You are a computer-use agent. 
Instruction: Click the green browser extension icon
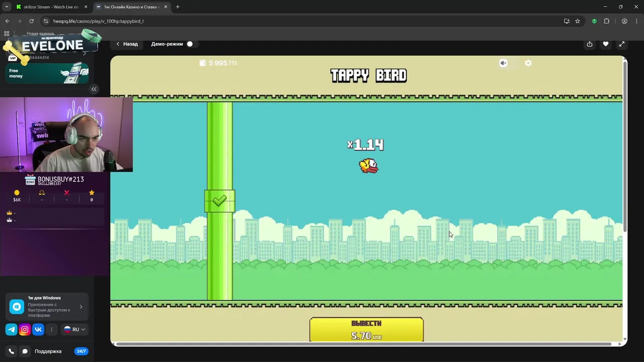pyautogui.click(x=594, y=21)
